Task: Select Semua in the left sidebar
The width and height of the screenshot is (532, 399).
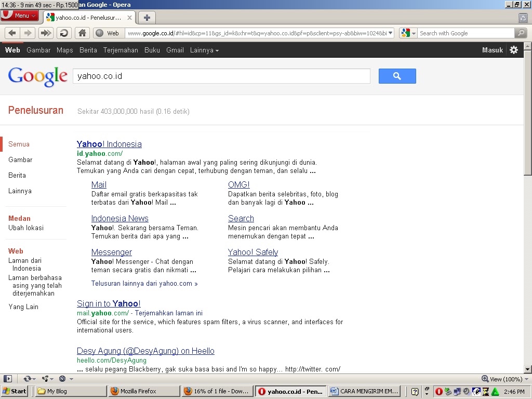Action: click(19, 144)
